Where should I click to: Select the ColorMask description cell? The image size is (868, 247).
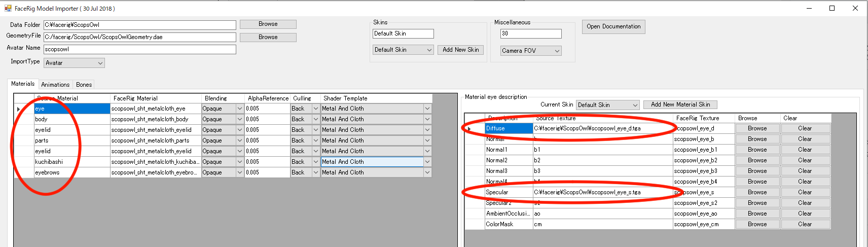[509, 224]
